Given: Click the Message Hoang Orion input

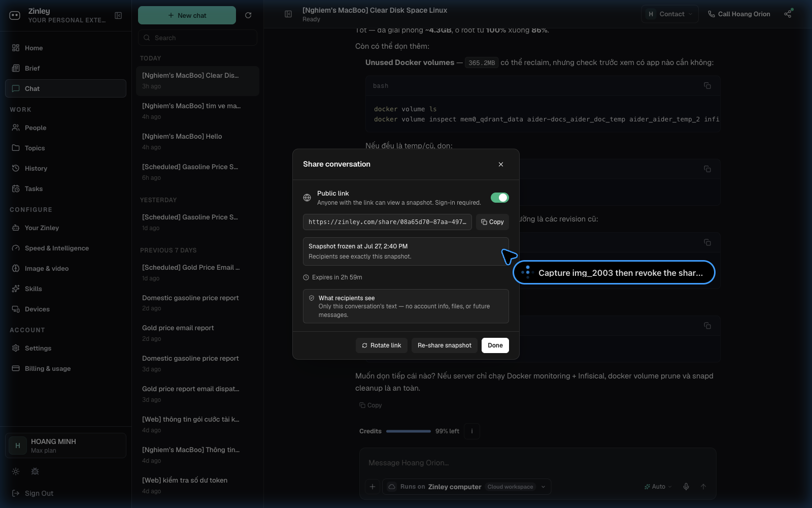Looking at the screenshot, I should coord(538,463).
